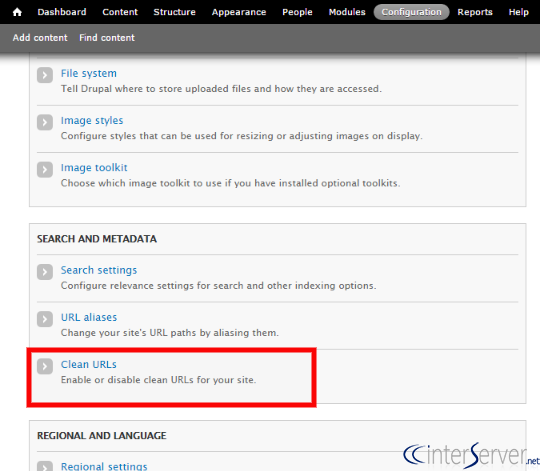Expand the Clean URLs arrow icon

point(45,366)
